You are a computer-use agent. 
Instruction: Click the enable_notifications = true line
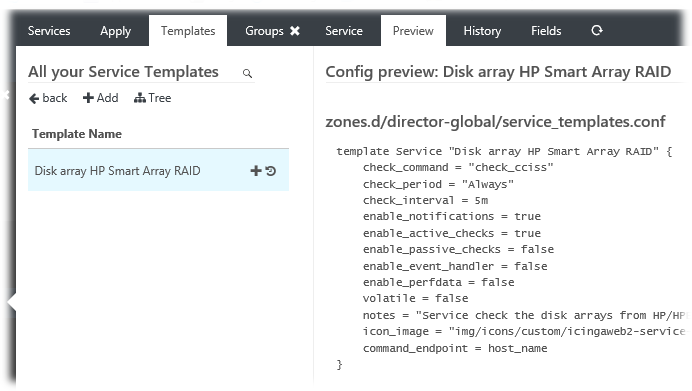451,216
